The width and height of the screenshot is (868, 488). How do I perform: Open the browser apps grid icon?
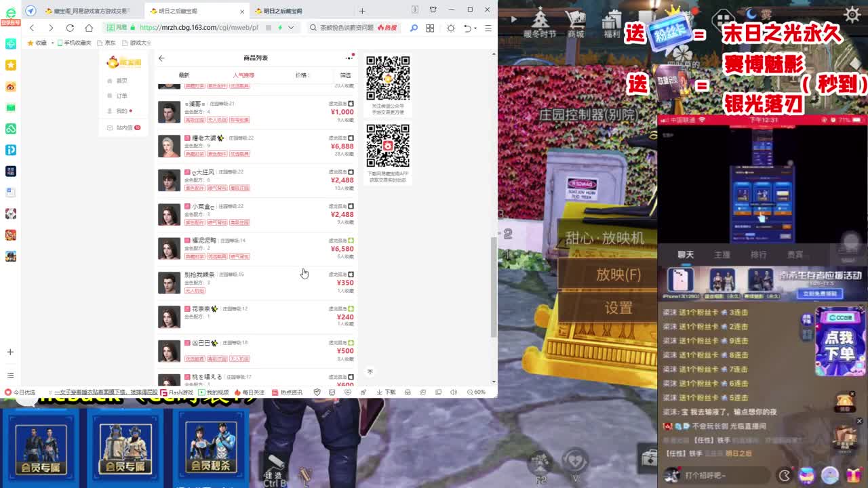(430, 28)
